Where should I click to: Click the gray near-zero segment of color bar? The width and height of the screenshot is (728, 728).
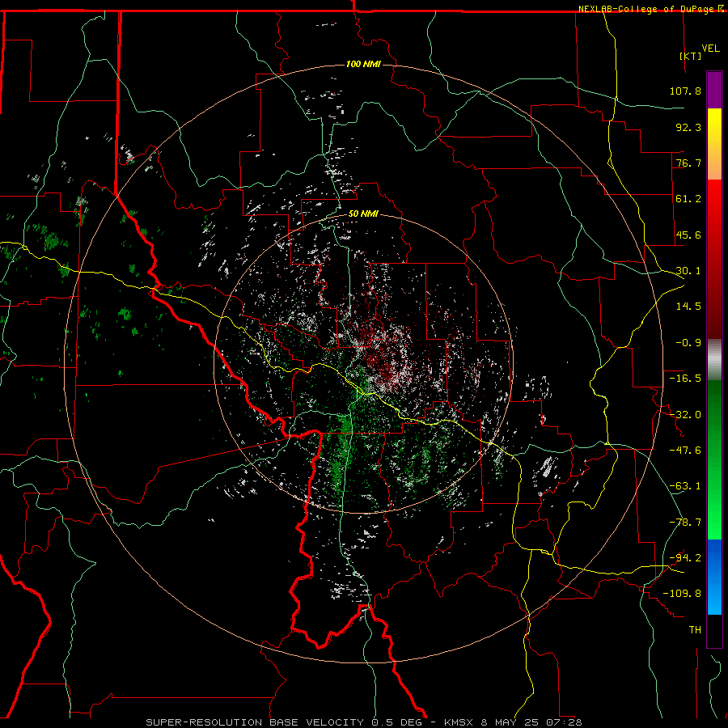click(x=714, y=360)
